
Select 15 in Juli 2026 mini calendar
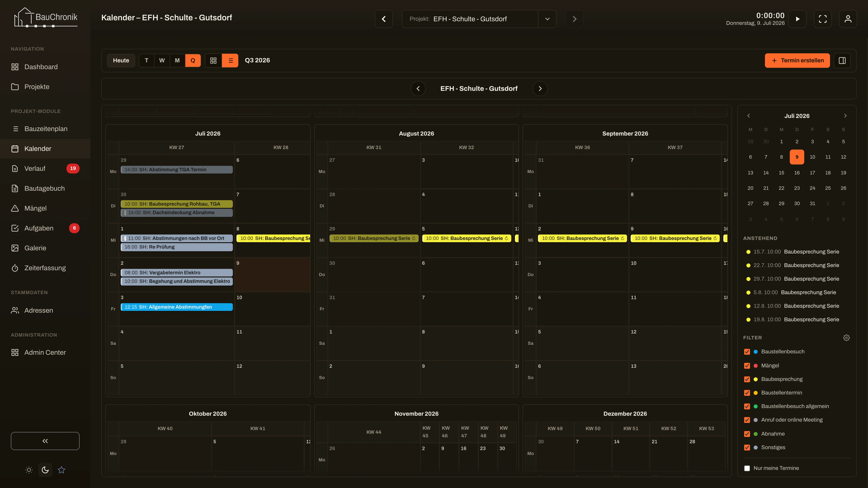pos(781,172)
